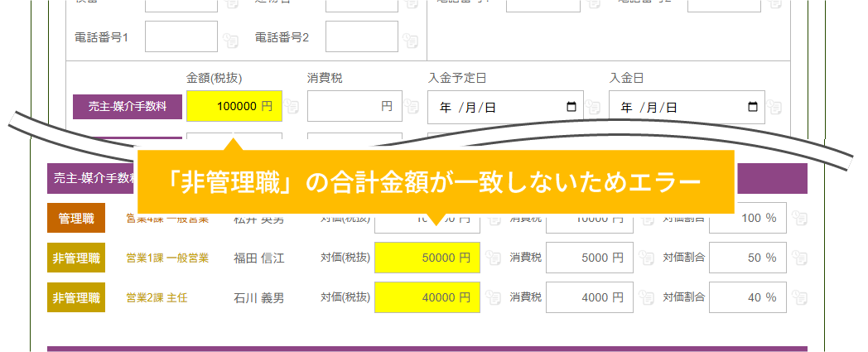Click the orange 管理職 badge

(x=76, y=219)
